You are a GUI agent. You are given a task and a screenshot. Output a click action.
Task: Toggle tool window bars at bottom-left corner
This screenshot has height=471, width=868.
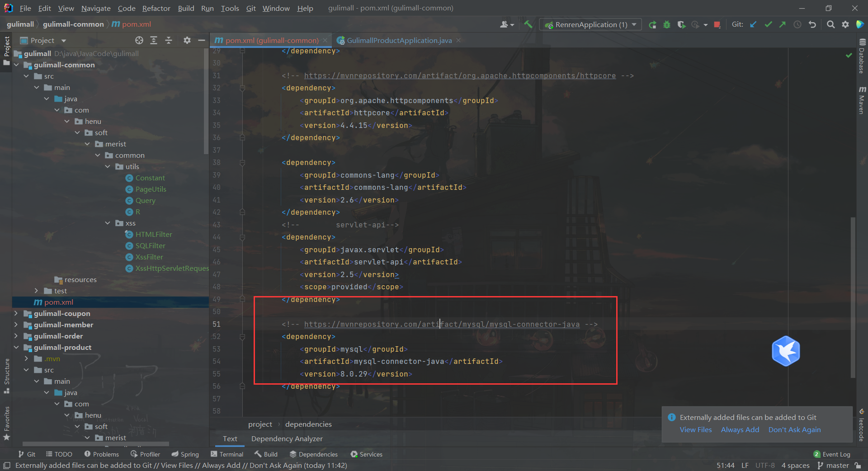pyautogui.click(x=6, y=465)
